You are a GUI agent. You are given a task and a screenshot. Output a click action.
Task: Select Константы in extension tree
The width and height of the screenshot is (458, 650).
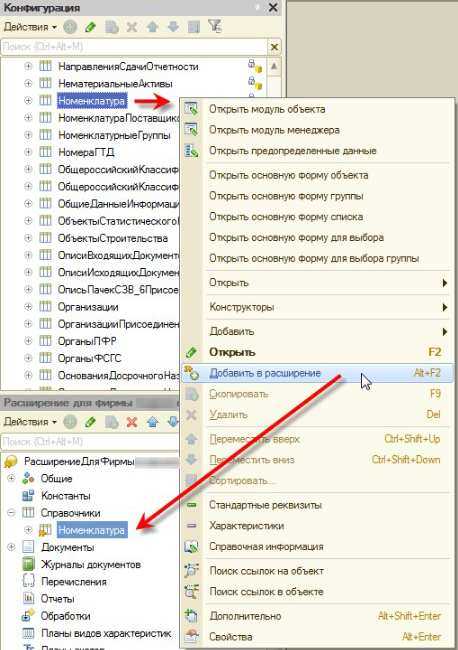pyautogui.click(x=65, y=496)
